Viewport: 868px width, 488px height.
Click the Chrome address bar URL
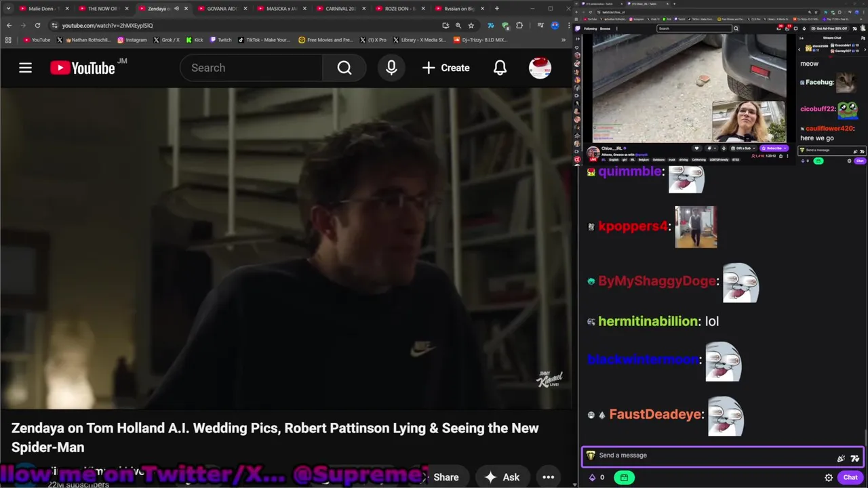tap(107, 25)
